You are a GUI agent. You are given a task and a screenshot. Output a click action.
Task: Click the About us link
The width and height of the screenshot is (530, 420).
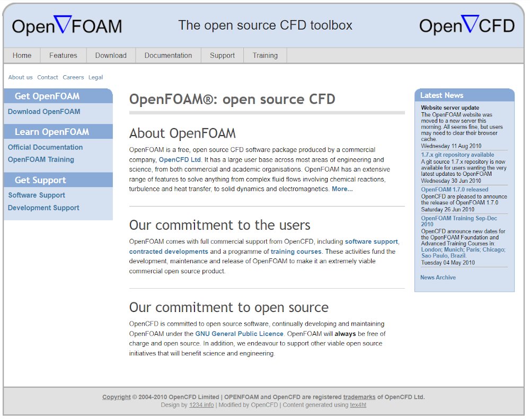[x=20, y=77]
